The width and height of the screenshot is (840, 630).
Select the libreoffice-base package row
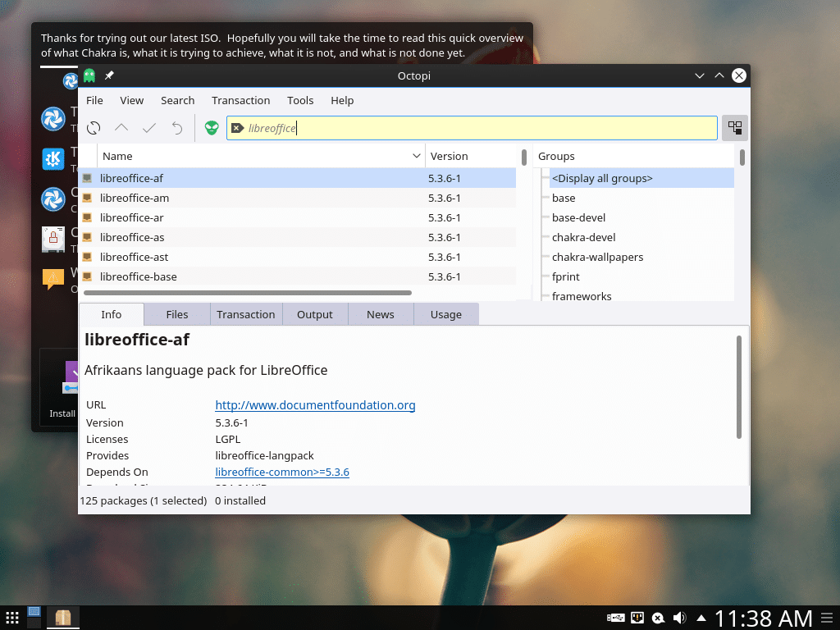click(298, 276)
